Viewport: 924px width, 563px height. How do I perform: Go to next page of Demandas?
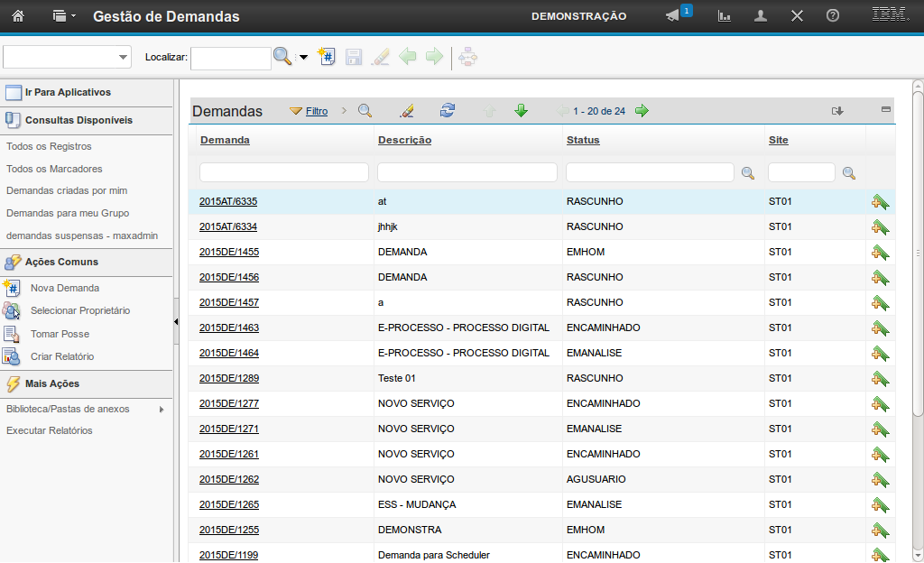pyautogui.click(x=642, y=111)
